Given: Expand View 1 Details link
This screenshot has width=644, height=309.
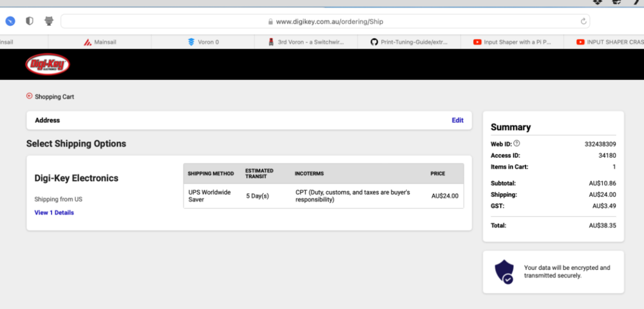Looking at the screenshot, I should [54, 212].
